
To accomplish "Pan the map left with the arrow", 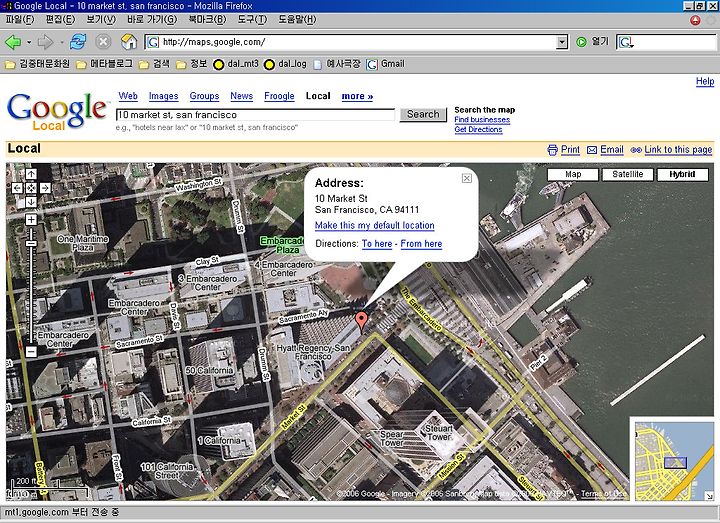I will 17,188.
